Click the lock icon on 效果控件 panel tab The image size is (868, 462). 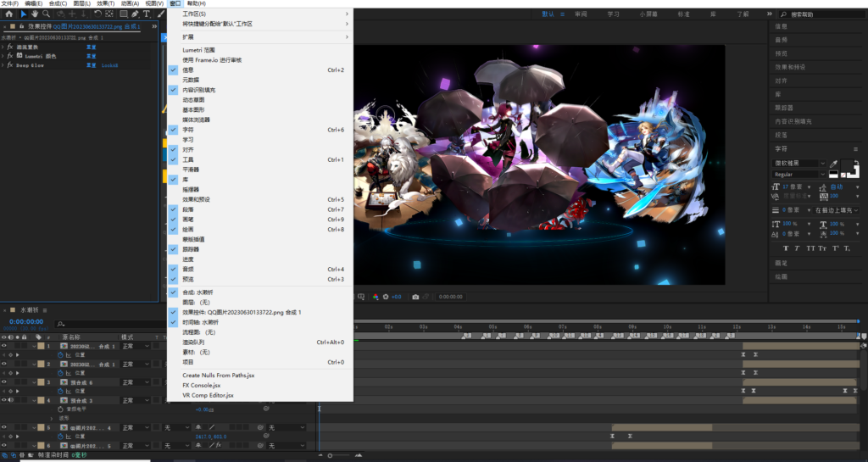coord(21,26)
